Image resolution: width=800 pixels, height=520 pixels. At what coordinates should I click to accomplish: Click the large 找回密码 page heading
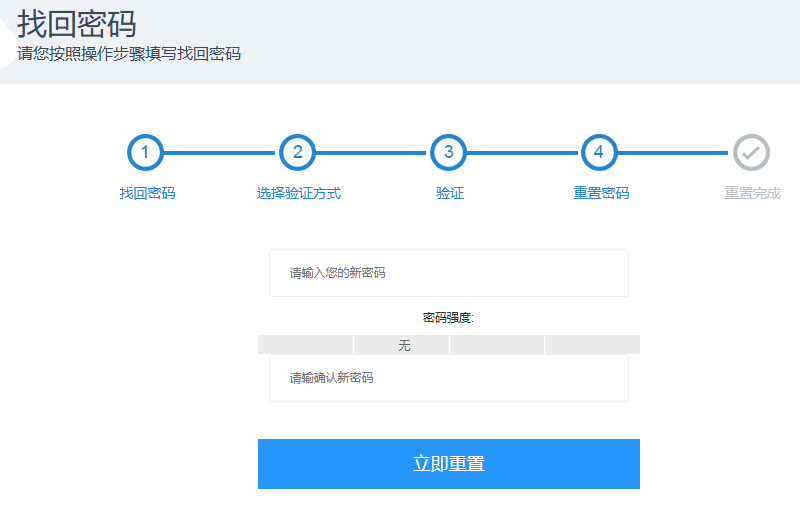click(77, 24)
